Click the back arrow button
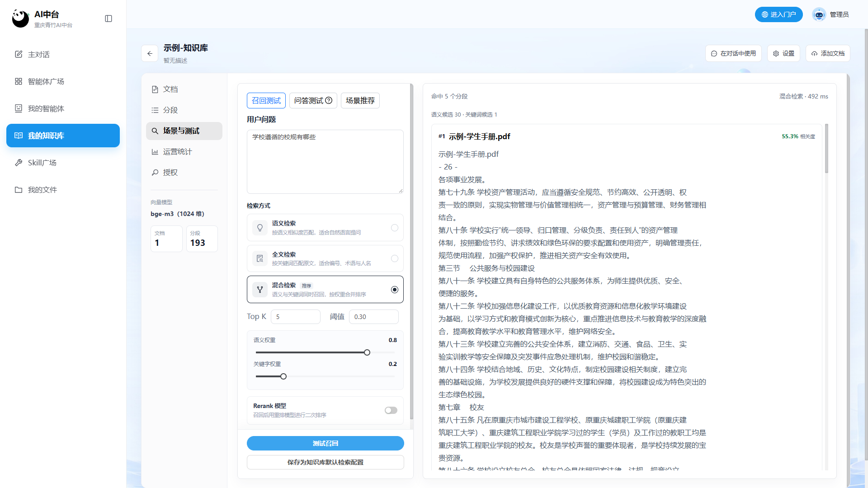Screen dimensions: 868x488 (150, 53)
